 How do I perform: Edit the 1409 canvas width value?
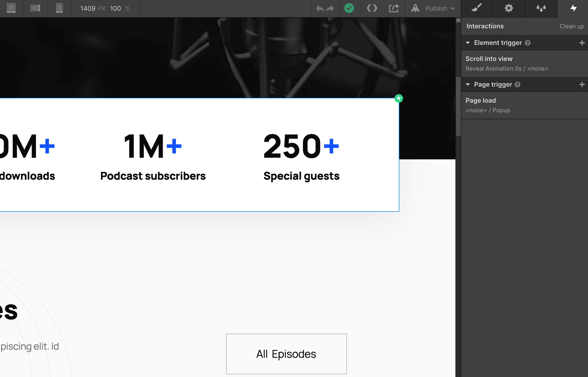[87, 8]
